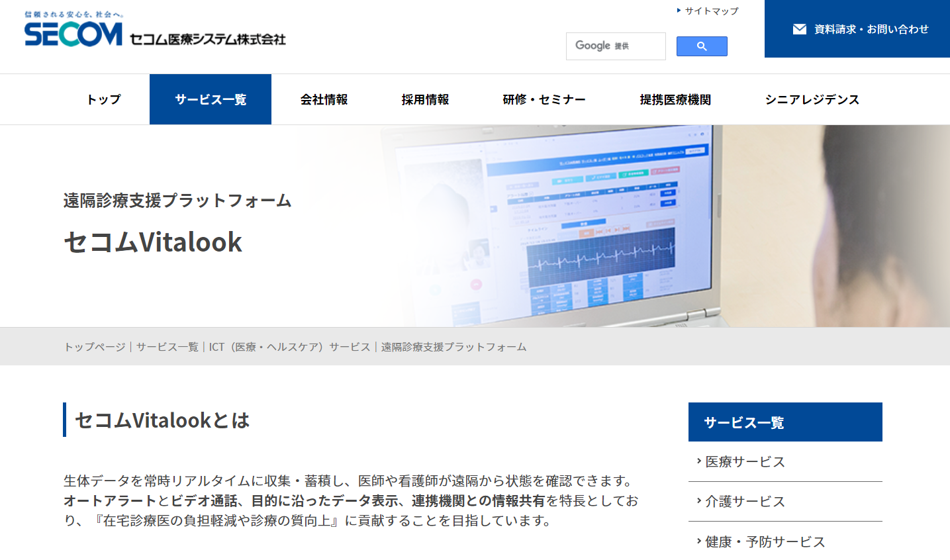This screenshot has width=950, height=560.
Task: Click the セコムVitalookとは heading
Action: pyautogui.click(x=162, y=420)
